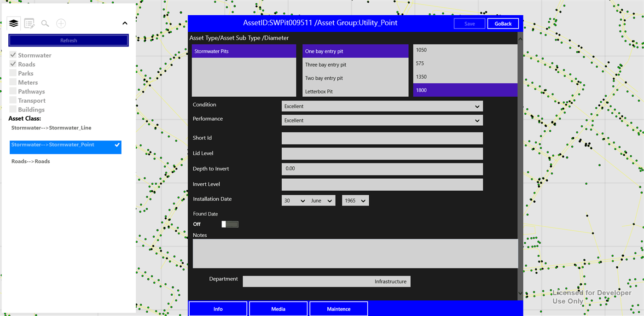Click the add new feature plus icon
The image size is (644, 316).
[60, 23]
